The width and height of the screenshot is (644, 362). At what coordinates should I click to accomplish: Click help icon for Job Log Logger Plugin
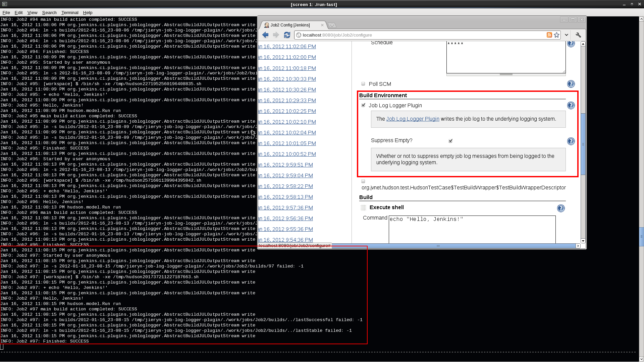(571, 106)
